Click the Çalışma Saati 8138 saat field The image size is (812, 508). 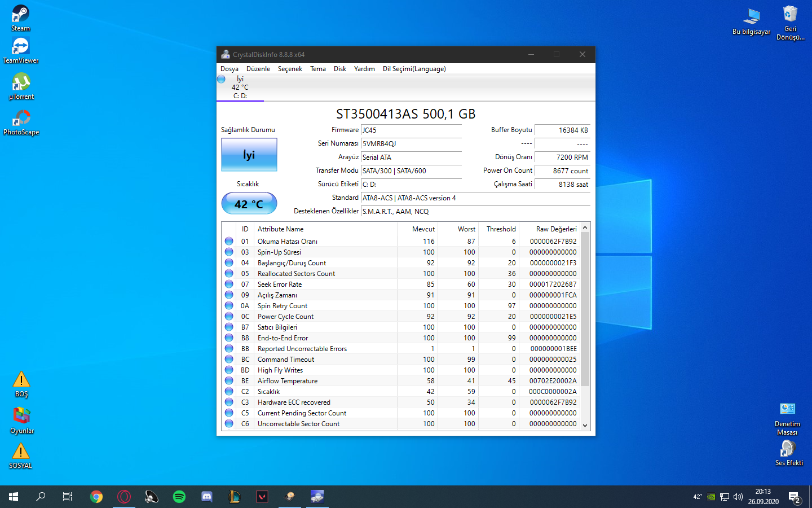tap(562, 184)
